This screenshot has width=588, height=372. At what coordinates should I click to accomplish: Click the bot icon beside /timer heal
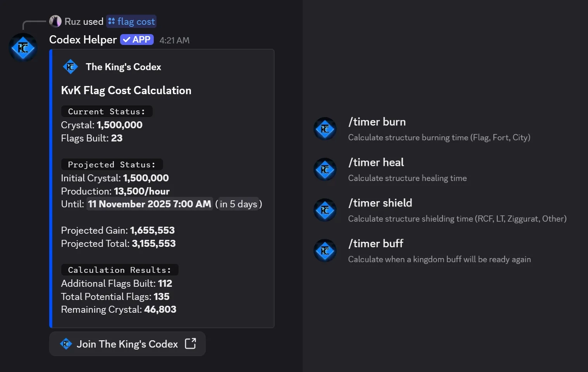pyautogui.click(x=325, y=169)
